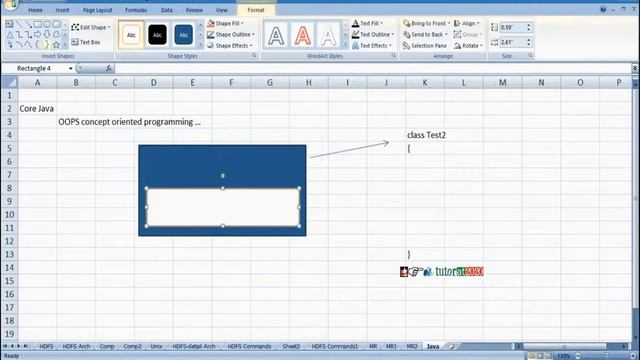
Task: Select the 5-point star shape in gallery
Action: click(x=56, y=44)
